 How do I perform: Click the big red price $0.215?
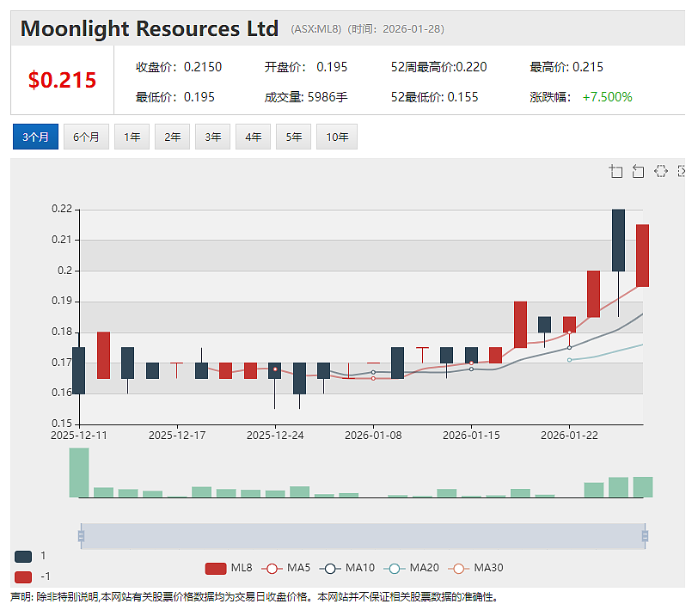tap(62, 81)
